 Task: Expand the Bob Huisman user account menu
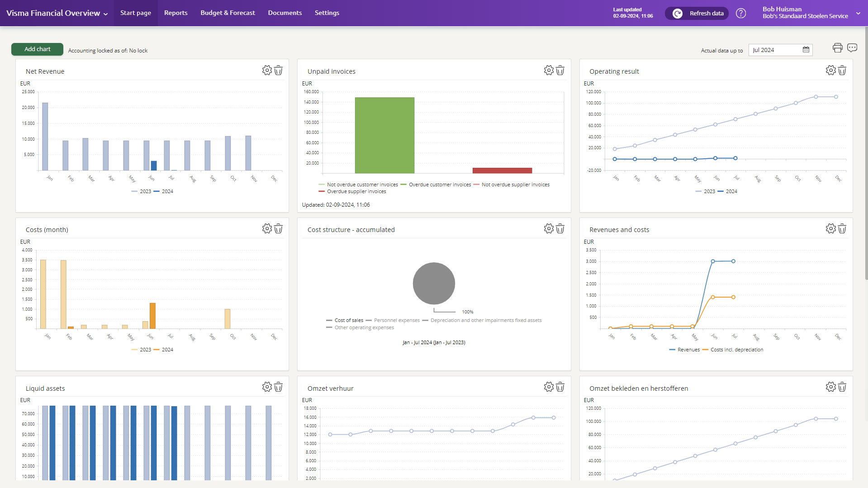point(811,13)
